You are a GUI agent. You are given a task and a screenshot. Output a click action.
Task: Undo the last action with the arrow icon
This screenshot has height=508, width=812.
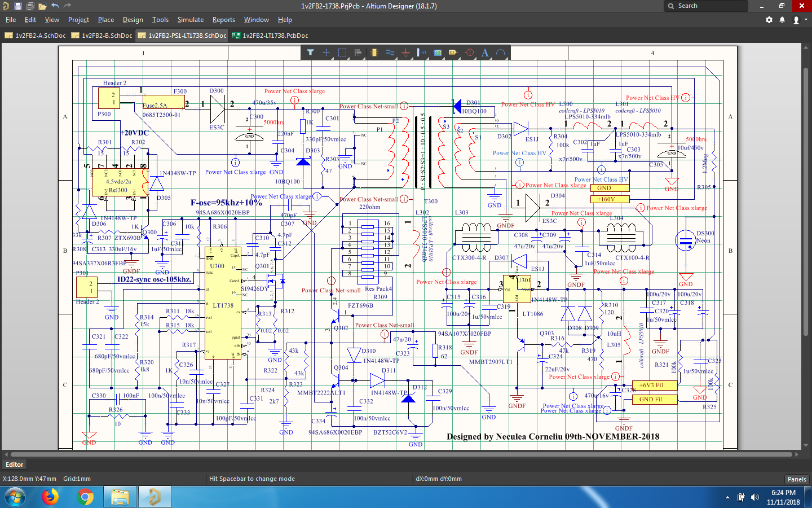(55, 6)
